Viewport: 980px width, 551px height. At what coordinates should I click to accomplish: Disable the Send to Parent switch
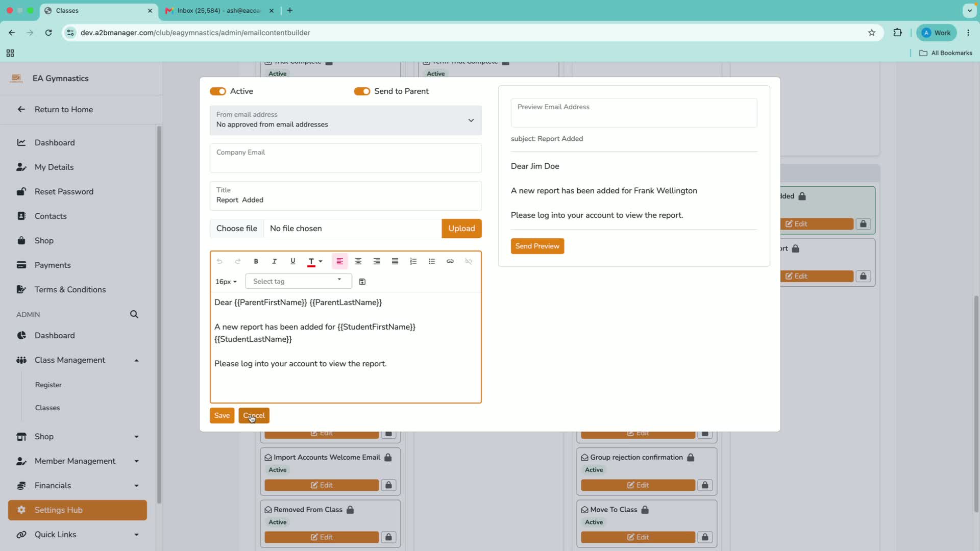click(x=362, y=91)
